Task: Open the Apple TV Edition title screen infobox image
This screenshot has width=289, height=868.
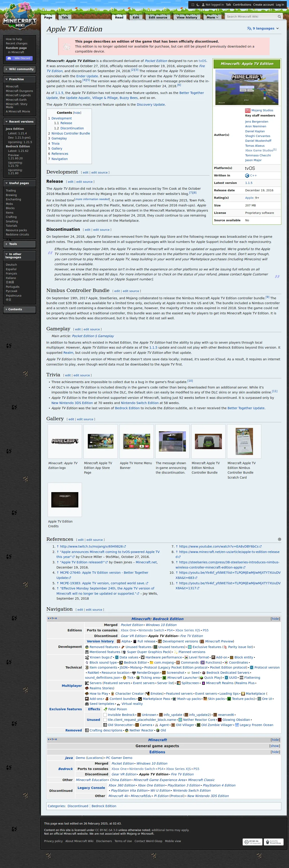Action: pyautogui.click(x=247, y=87)
